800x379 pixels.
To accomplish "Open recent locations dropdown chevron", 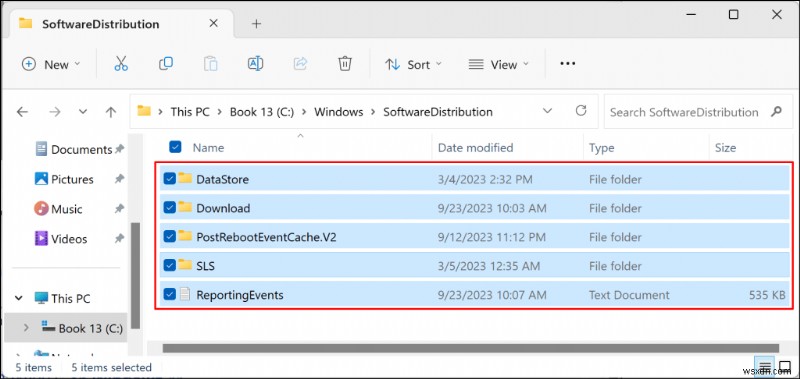I will 83,112.
